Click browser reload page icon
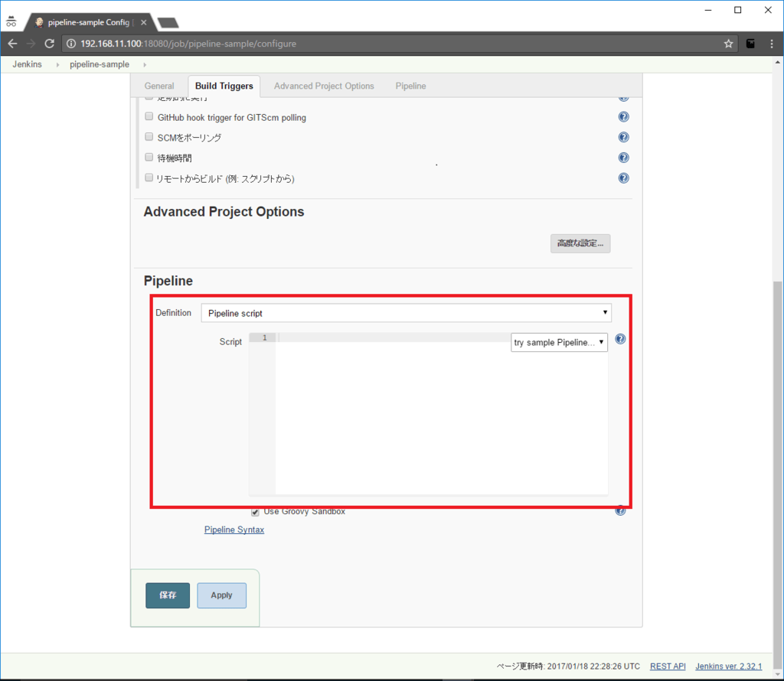 pos(50,44)
